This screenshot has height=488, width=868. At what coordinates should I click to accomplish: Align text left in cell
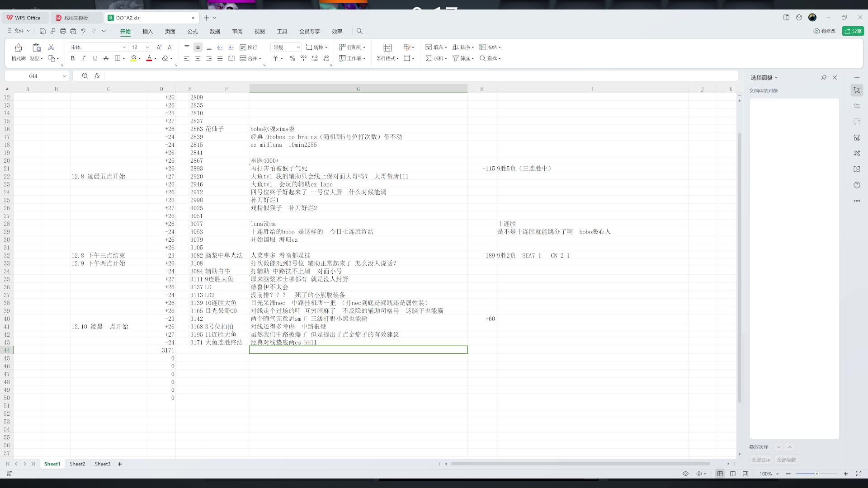pos(187,58)
